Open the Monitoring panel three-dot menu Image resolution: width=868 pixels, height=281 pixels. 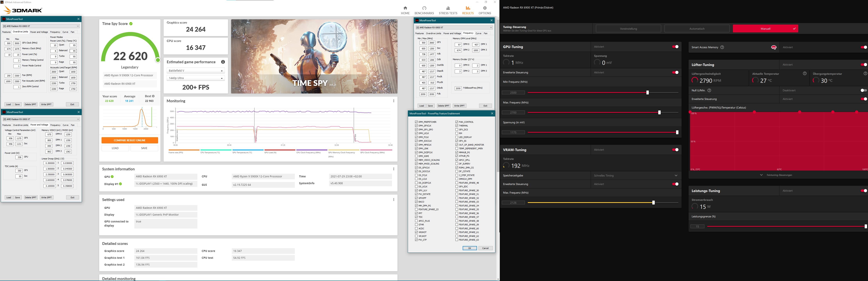pyautogui.click(x=393, y=101)
